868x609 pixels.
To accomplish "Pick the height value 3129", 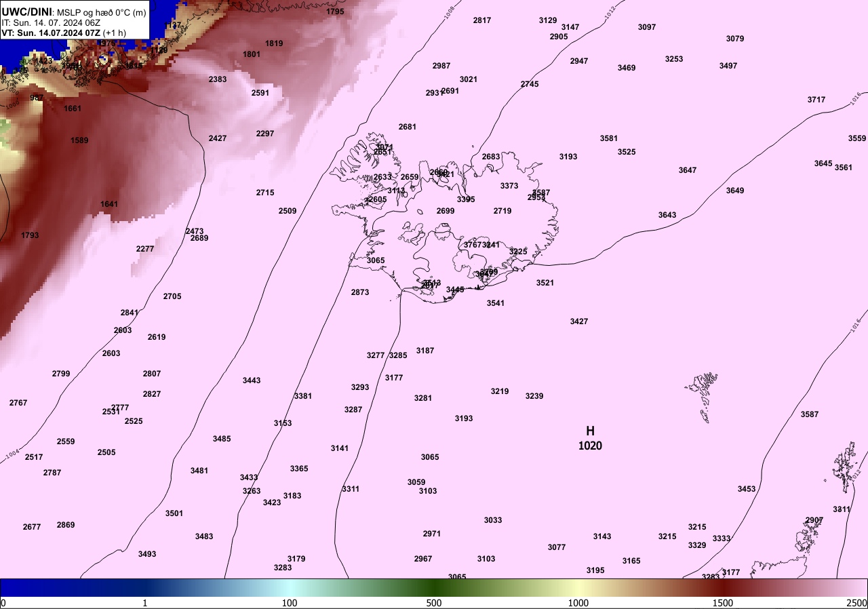I will 548,20.
